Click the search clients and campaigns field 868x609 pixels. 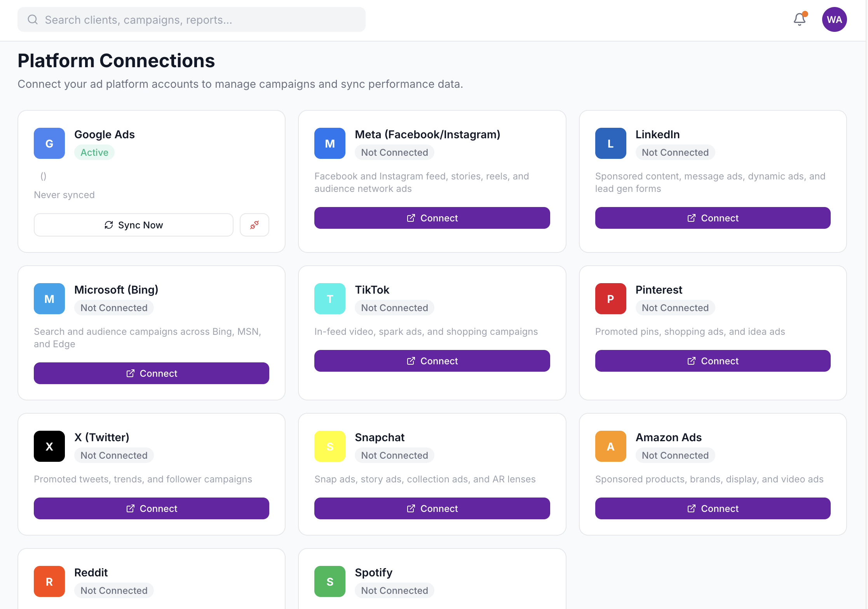pyautogui.click(x=191, y=19)
